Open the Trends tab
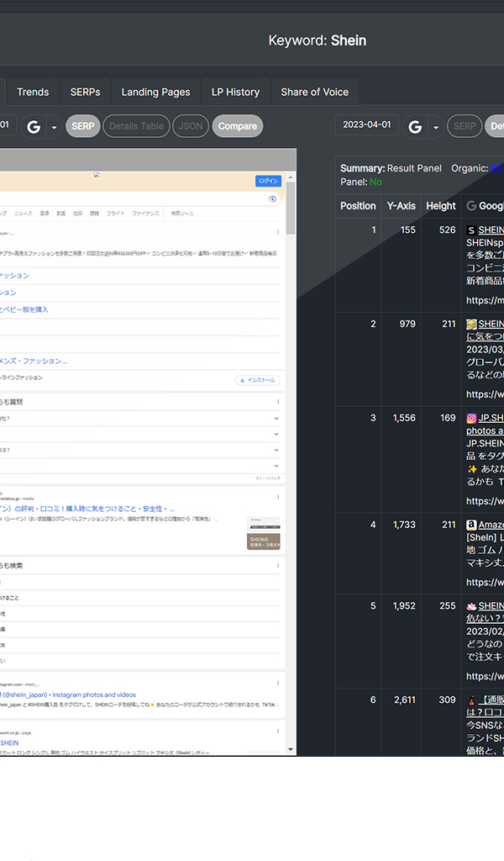 click(33, 92)
